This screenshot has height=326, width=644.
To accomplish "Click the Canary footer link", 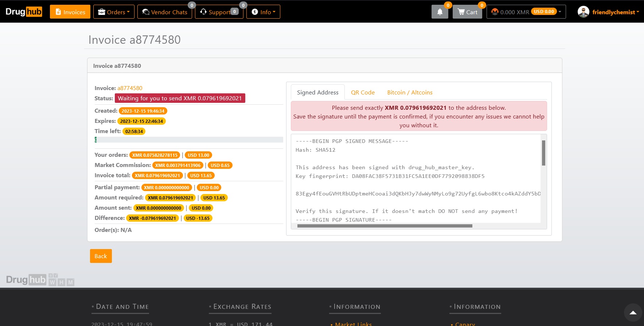I will click(x=465, y=324).
